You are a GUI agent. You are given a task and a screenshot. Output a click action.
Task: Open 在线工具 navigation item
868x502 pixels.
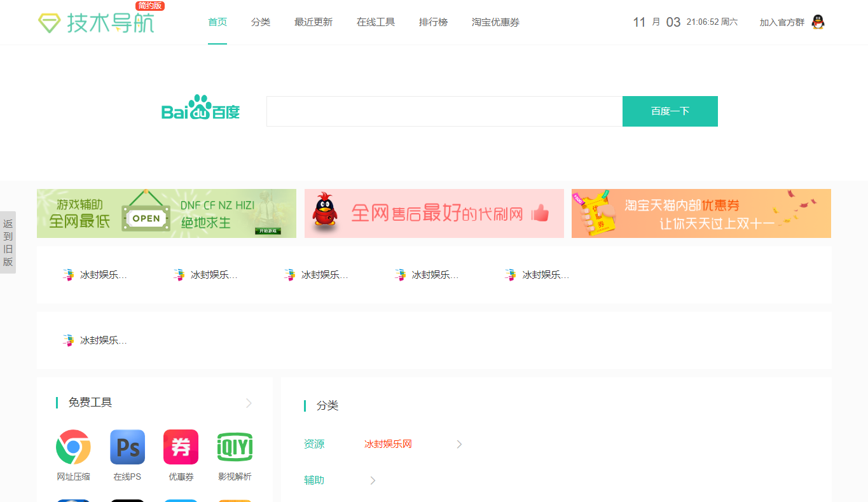pyautogui.click(x=376, y=22)
